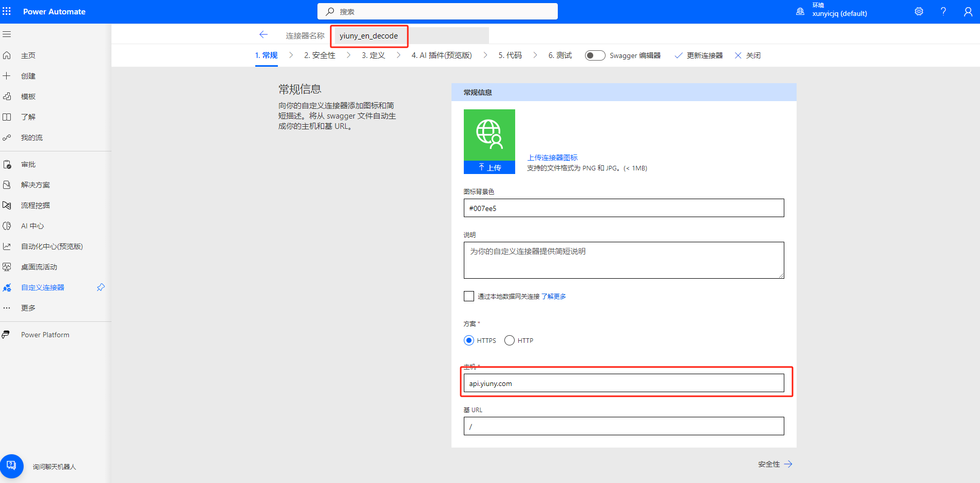Toggle the Swagger 编辑器 switch

tap(595, 55)
